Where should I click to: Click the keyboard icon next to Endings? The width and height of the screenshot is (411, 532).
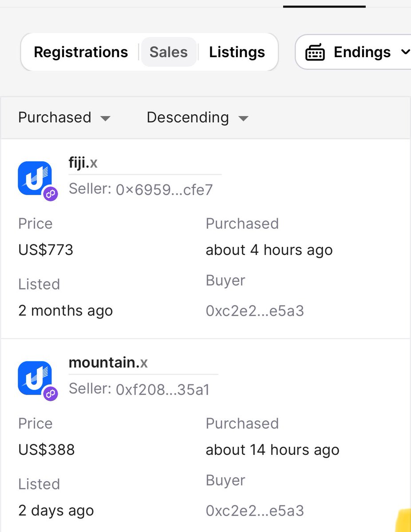(x=315, y=53)
